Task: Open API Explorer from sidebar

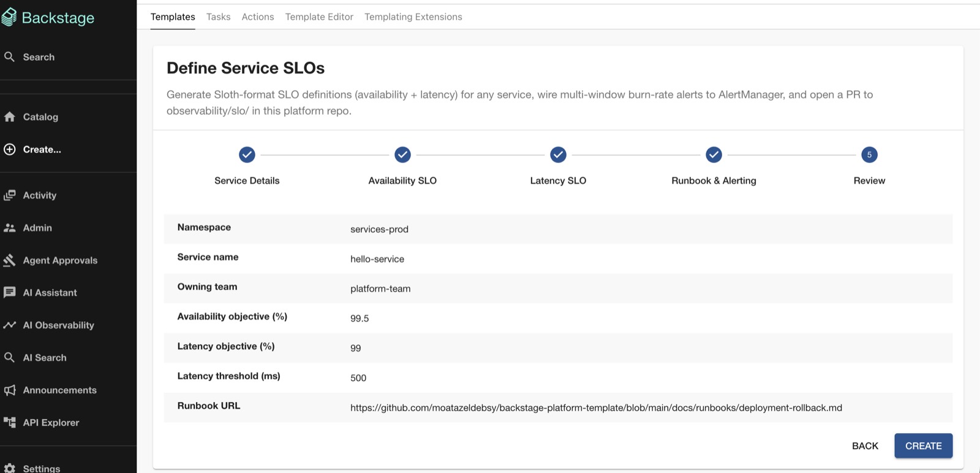Action: [x=51, y=422]
